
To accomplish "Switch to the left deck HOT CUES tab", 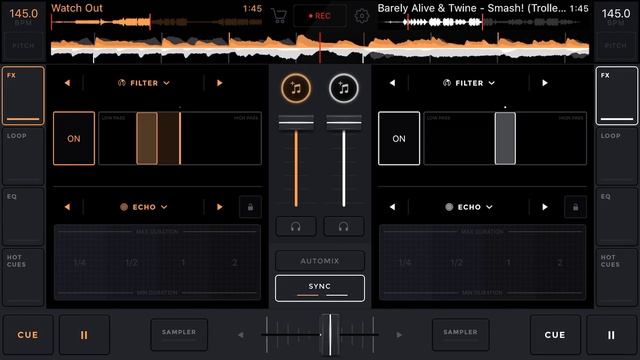I will (x=23, y=277).
